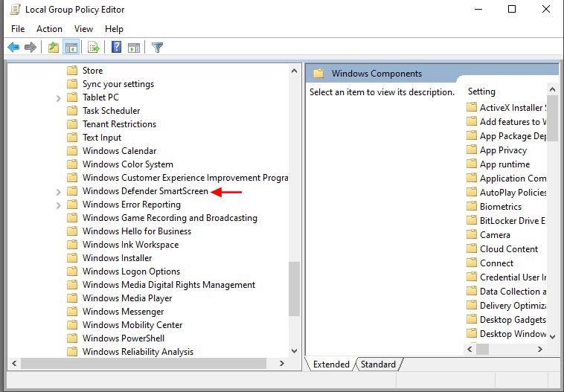Viewport: 564px width, 392px height.
Task: Select Sync your settings folder
Action: 118,84
